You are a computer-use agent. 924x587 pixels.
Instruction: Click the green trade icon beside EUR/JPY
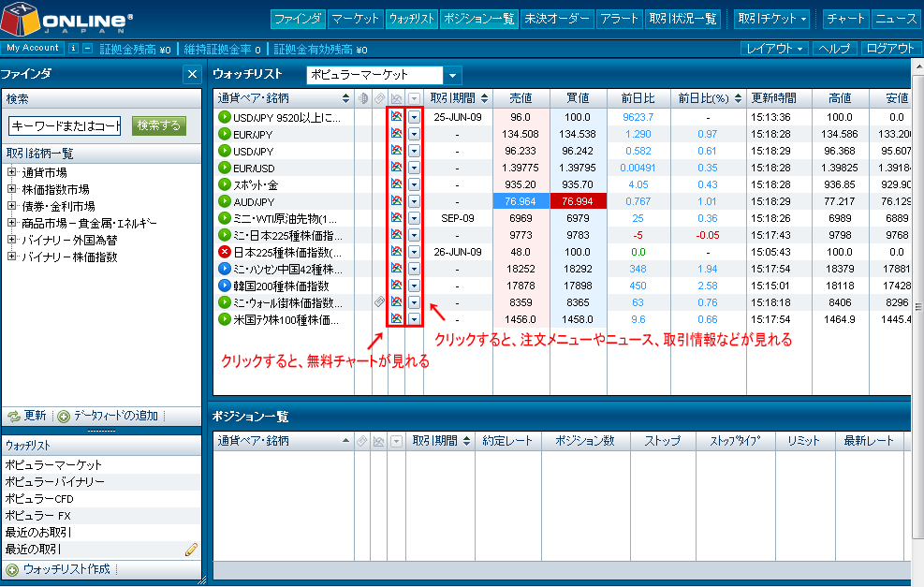point(224,134)
